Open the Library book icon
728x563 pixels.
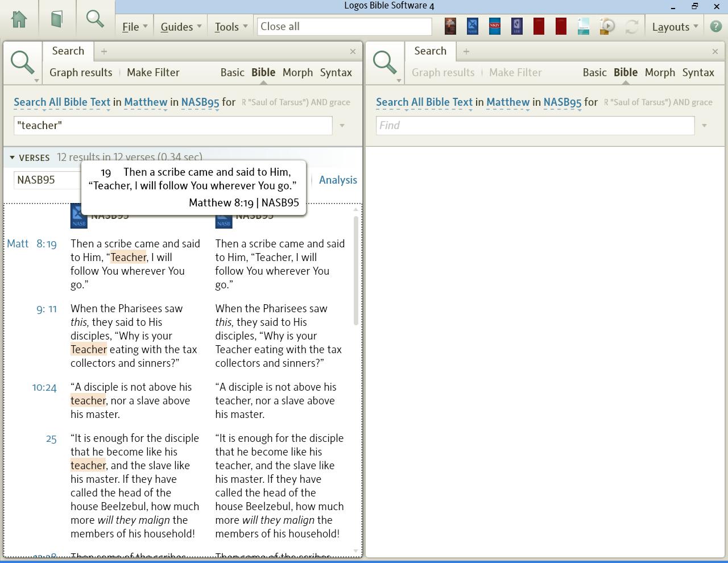[56, 19]
